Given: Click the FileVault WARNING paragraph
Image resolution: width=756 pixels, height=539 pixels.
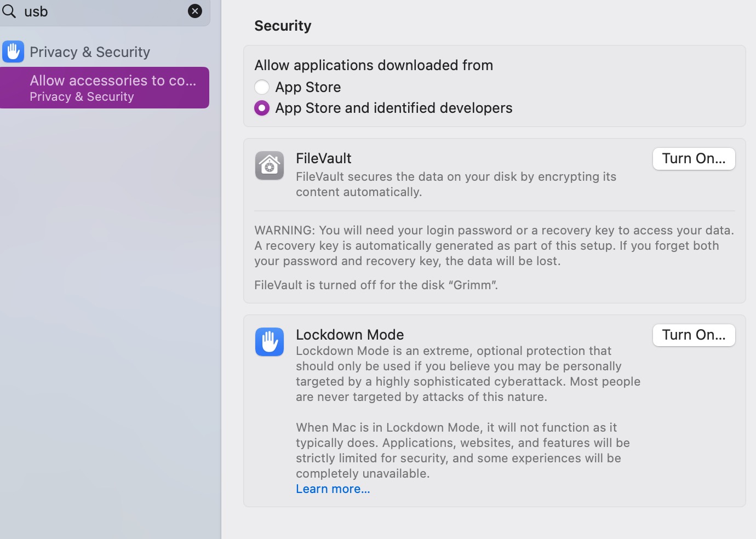Looking at the screenshot, I should (x=493, y=245).
